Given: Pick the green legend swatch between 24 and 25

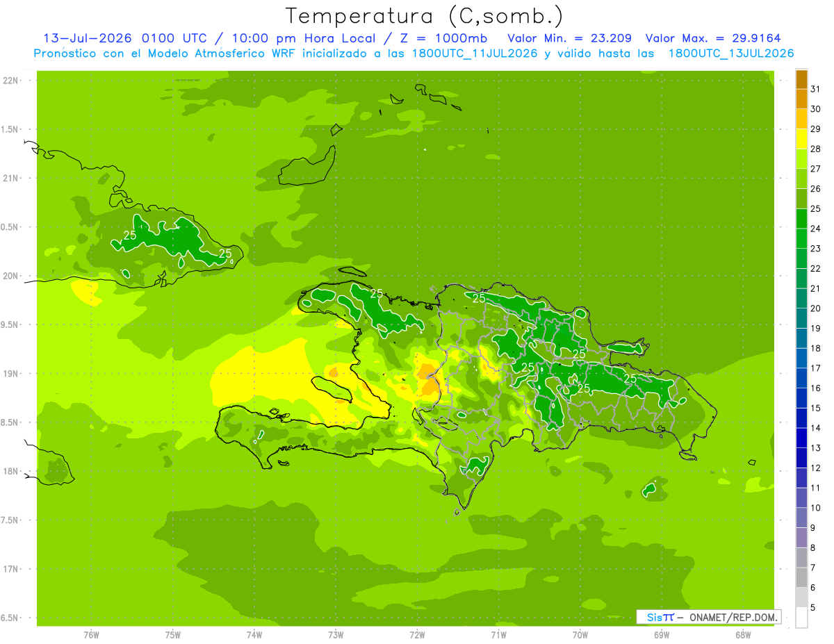Looking at the screenshot, I should (x=801, y=219).
